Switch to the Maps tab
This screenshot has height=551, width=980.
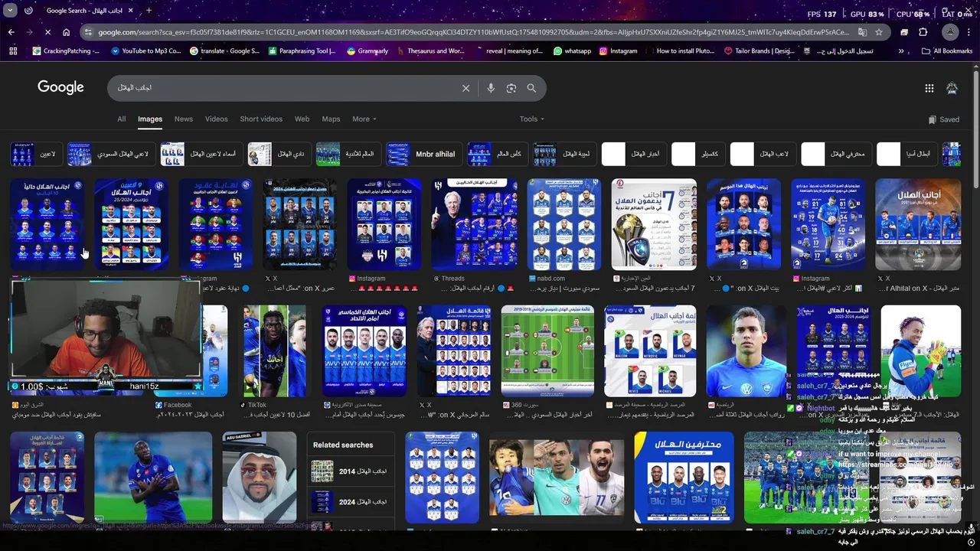[x=331, y=119]
